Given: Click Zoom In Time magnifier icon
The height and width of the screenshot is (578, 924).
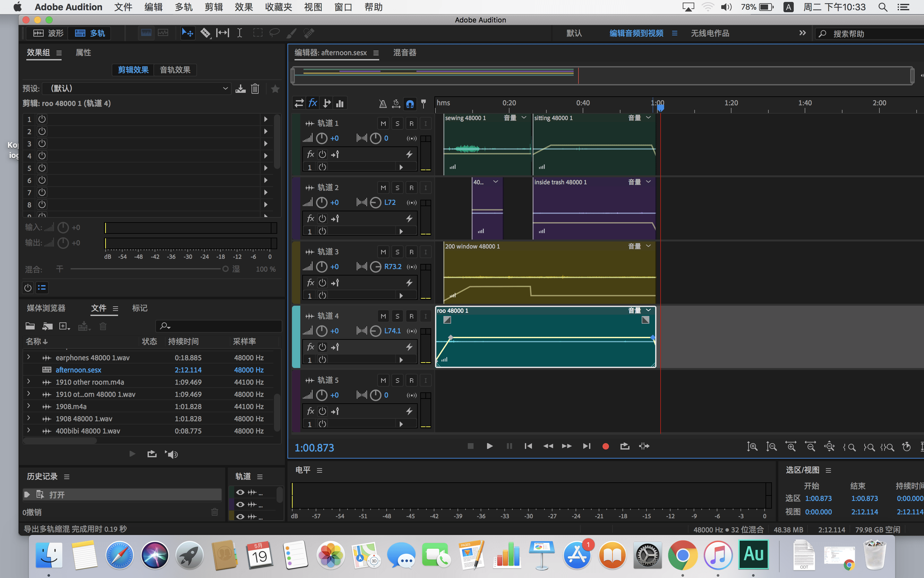Looking at the screenshot, I should (x=791, y=446).
